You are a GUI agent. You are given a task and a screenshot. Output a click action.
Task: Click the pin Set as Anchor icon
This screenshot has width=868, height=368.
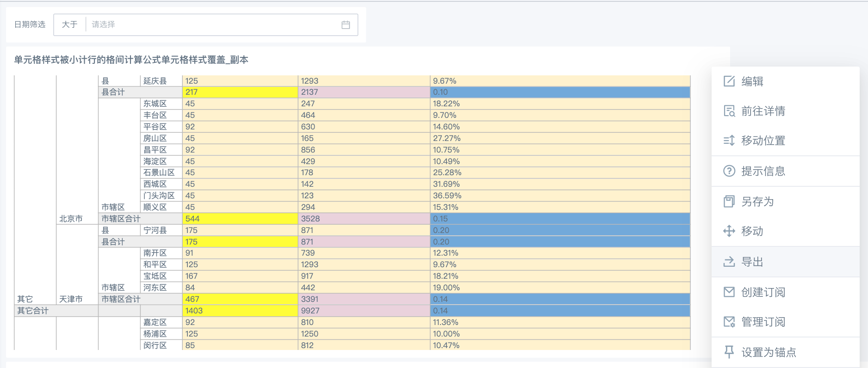729,352
